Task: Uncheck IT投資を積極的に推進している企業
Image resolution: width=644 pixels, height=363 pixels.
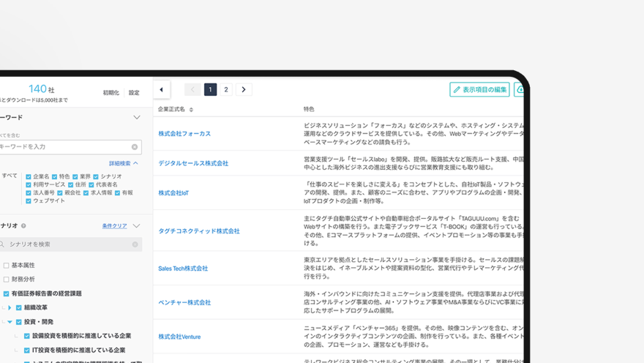Action: click(x=26, y=351)
